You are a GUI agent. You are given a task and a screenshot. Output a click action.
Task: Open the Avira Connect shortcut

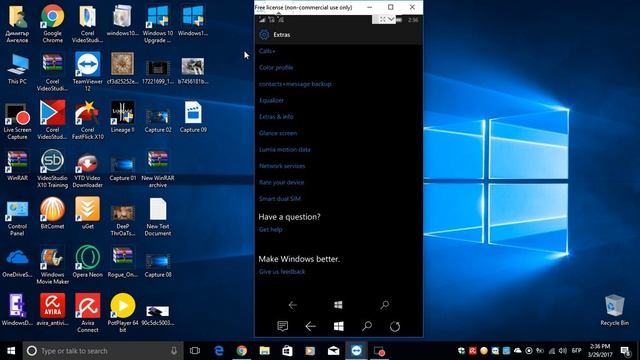click(87, 313)
